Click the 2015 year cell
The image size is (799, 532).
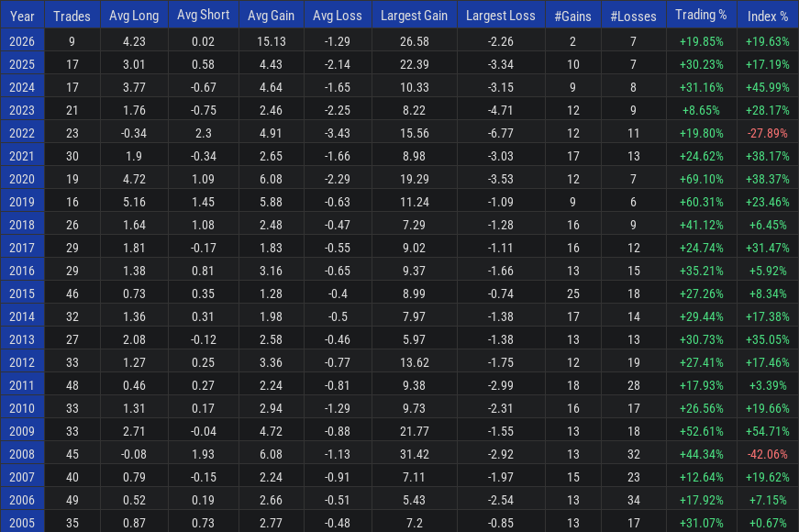[x=22, y=294]
